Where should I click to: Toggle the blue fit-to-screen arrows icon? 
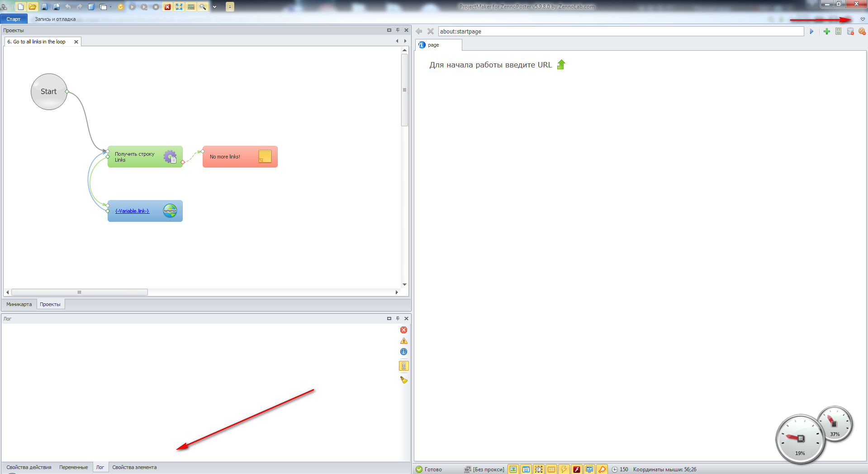[179, 7]
